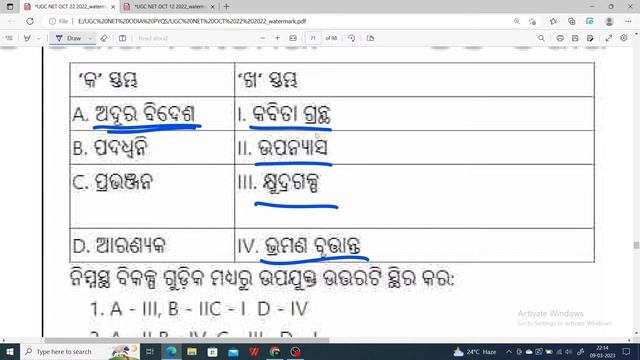Click the page number field showing 71
640x360 pixels.
(313, 38)
